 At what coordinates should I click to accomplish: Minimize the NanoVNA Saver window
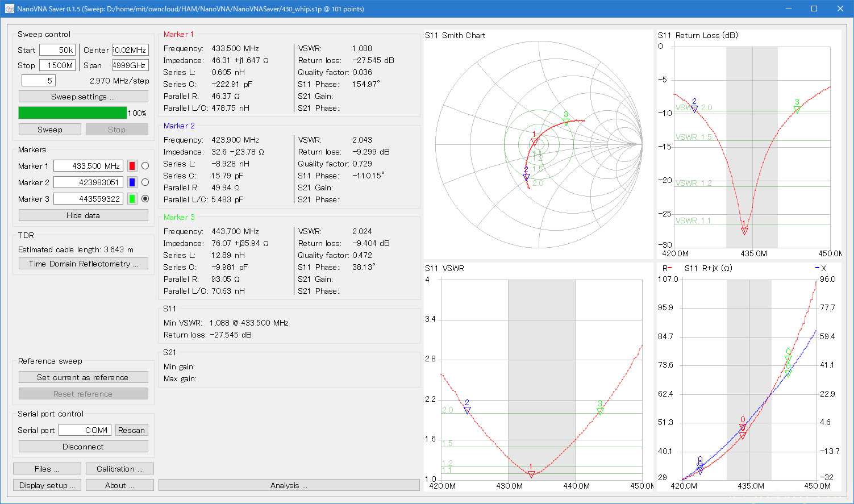pyautogui.click(x=789, y=9)
